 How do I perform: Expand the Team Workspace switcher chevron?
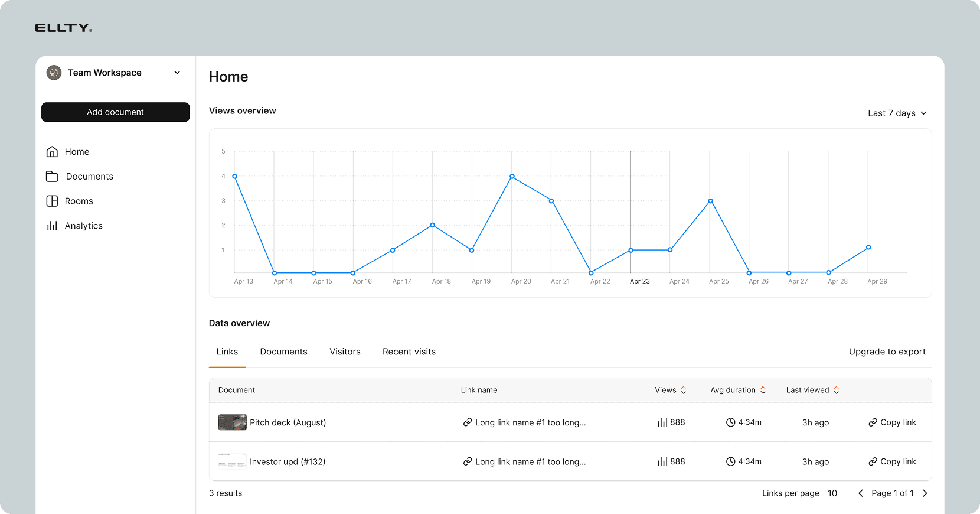[x=177, y=73]
